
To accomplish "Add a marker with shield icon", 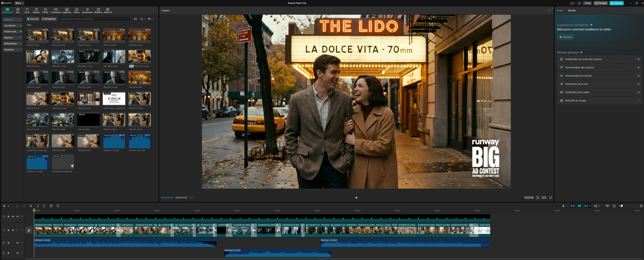I will coord(58,206).
